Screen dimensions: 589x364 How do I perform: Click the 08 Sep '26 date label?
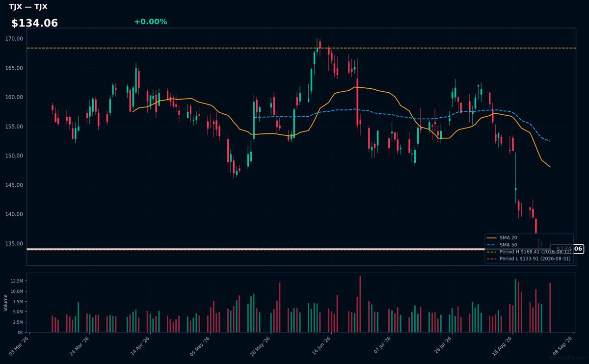pos(563,346)
